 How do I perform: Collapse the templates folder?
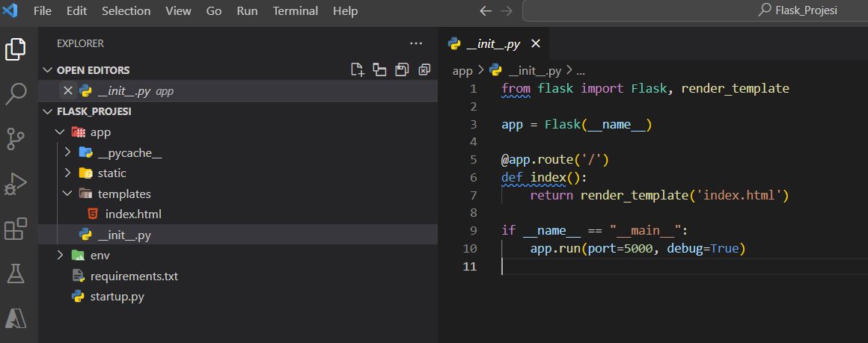click(67, 194)
